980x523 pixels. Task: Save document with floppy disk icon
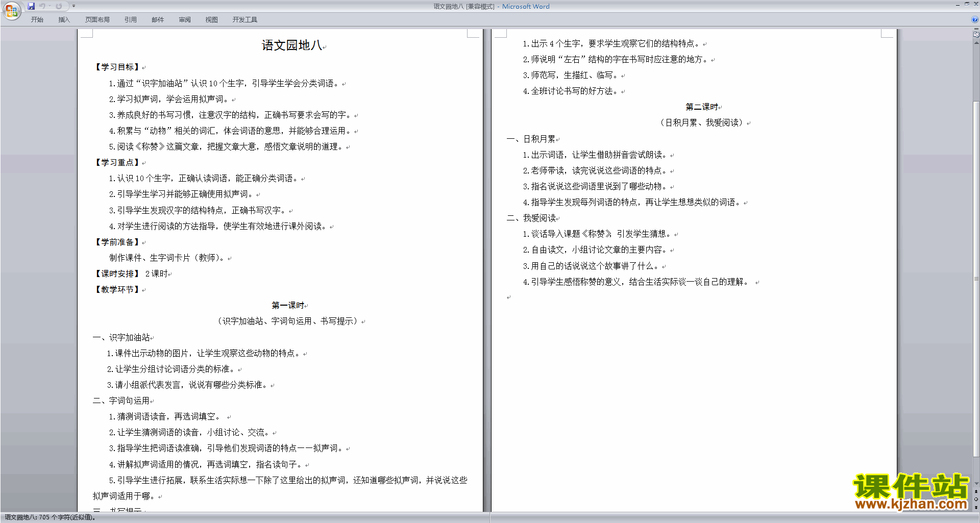(x=31, y=6)
